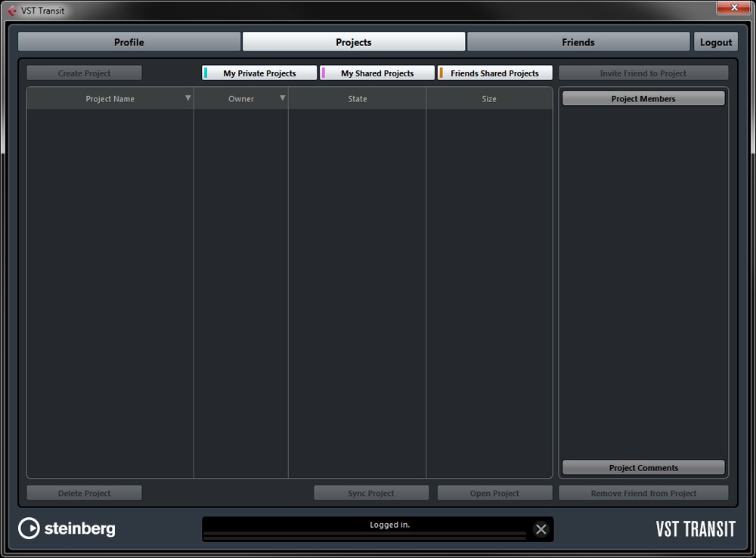The image size is (756, 558).
Task: Click the Open Project button
Action: [494, 493]
